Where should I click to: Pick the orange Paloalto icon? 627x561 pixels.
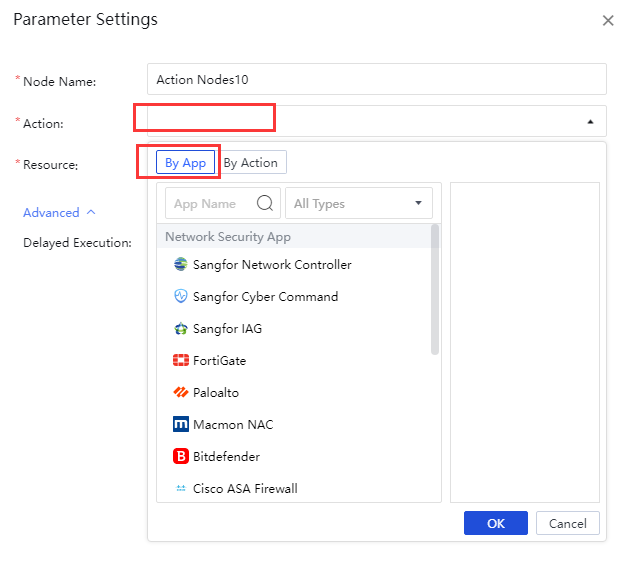[x=180, y=393]
